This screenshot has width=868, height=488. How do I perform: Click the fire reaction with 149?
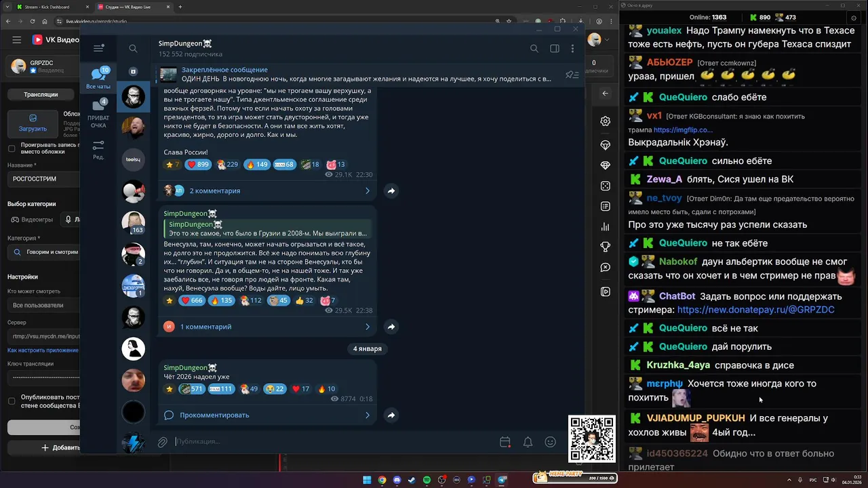coord(257,165)
